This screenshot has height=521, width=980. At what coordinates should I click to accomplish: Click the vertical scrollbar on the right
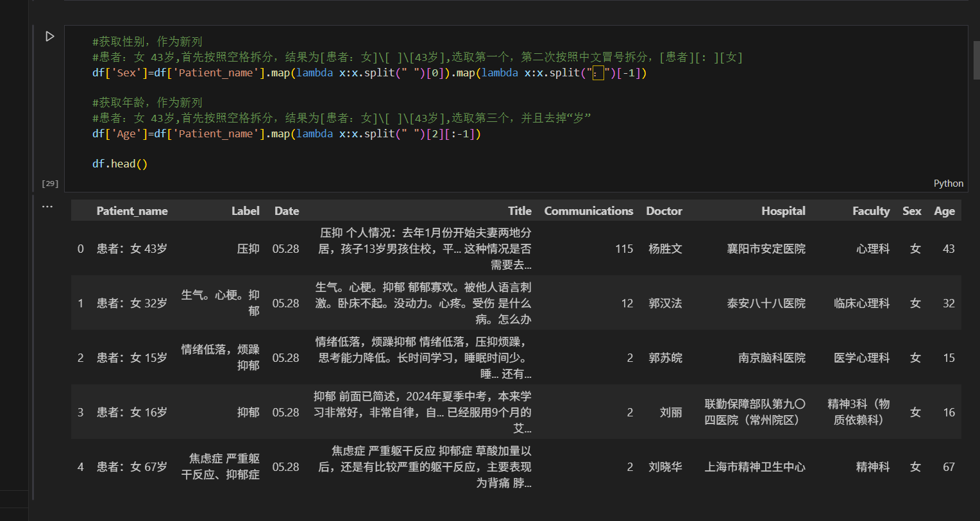pos(976,61)
